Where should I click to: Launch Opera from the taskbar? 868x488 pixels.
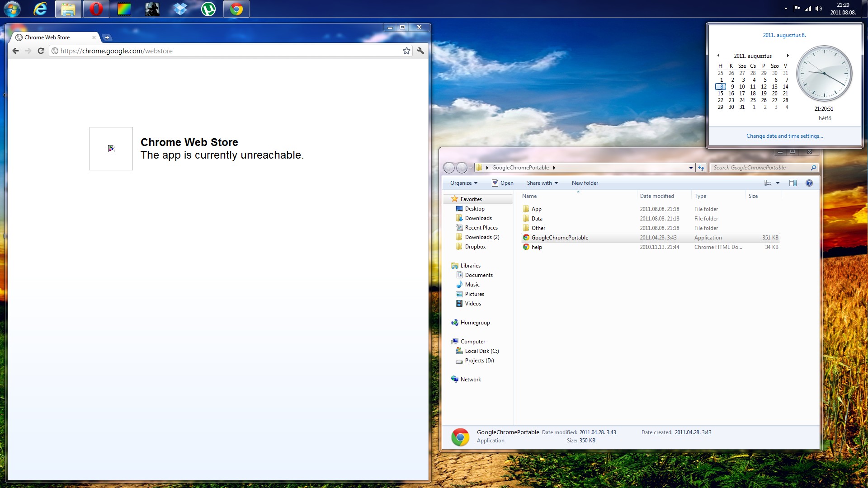[x=96, y=9]
